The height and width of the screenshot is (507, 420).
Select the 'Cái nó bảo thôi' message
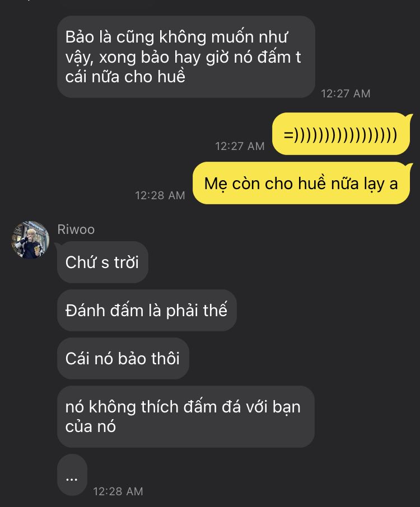(123, 358)
